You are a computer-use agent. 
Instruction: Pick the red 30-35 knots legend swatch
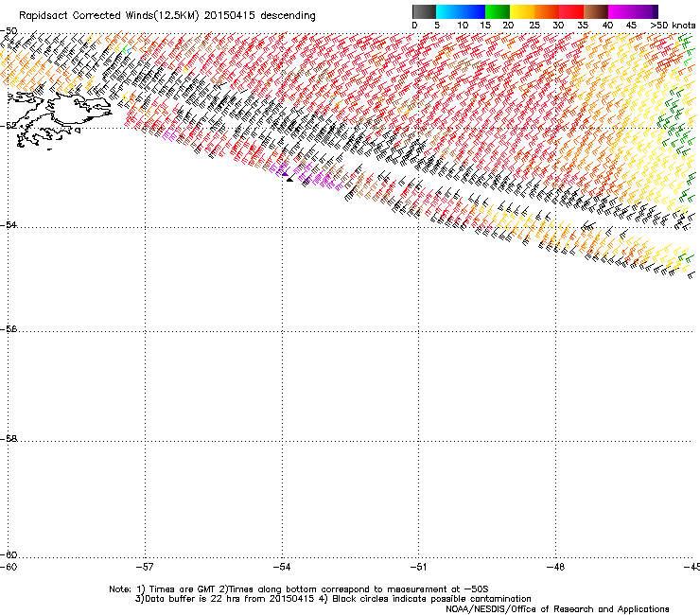(571, 11)
